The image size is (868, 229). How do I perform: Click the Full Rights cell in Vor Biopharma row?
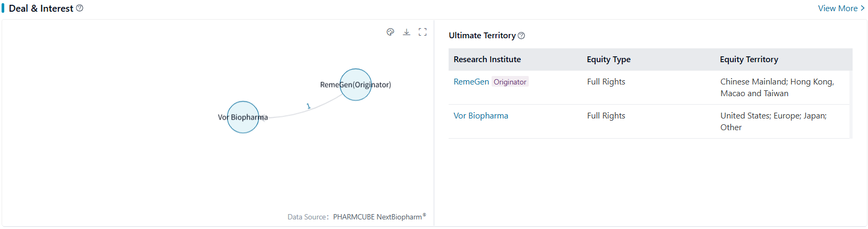(606, 116)
